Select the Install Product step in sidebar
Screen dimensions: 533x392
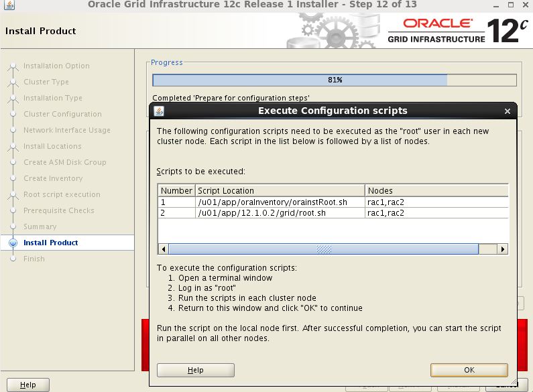(x=50, y=243)
